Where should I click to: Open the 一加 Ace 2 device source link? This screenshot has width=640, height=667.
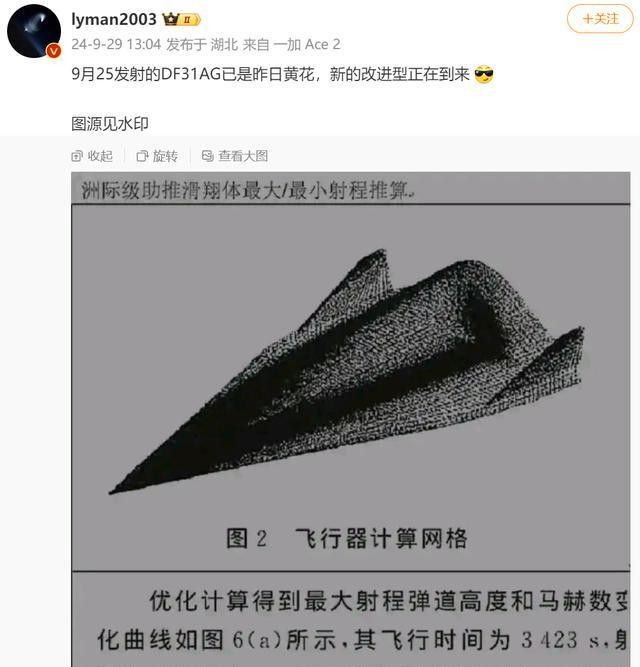(307, 44)
